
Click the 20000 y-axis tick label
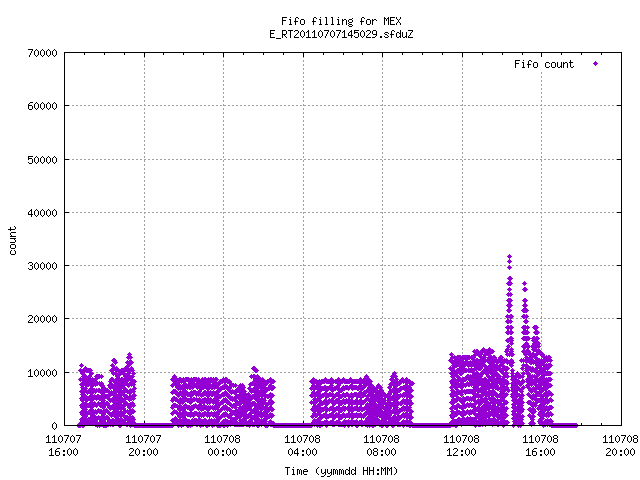(42, 319)
